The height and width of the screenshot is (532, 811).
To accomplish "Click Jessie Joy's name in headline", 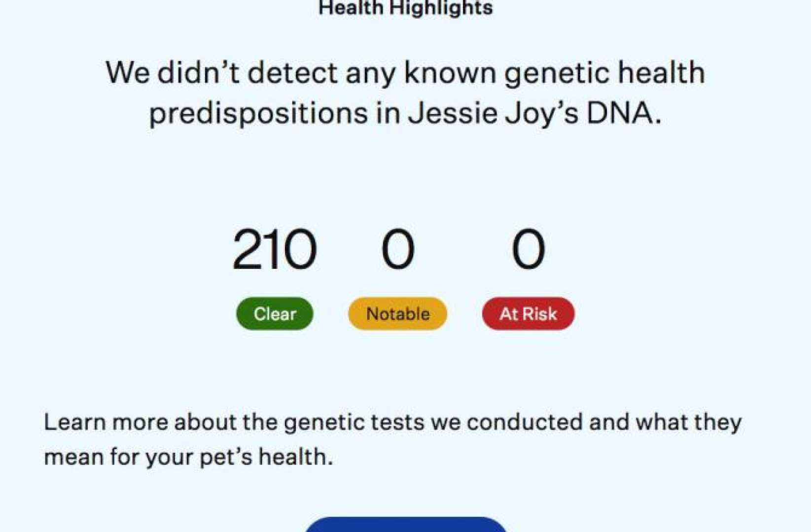I will pos(493,113).
